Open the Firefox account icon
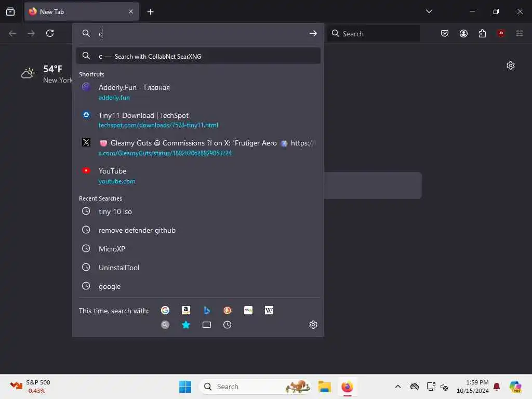The image size is (532, 399). (x=463, y=33)
